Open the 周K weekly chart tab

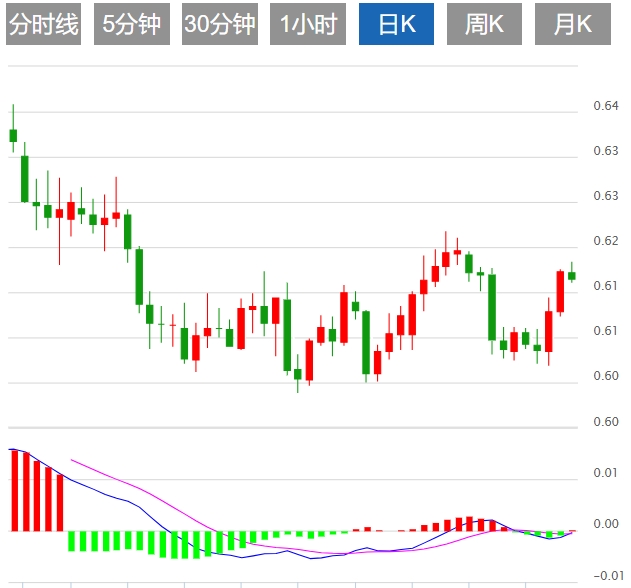pos(485,24)
